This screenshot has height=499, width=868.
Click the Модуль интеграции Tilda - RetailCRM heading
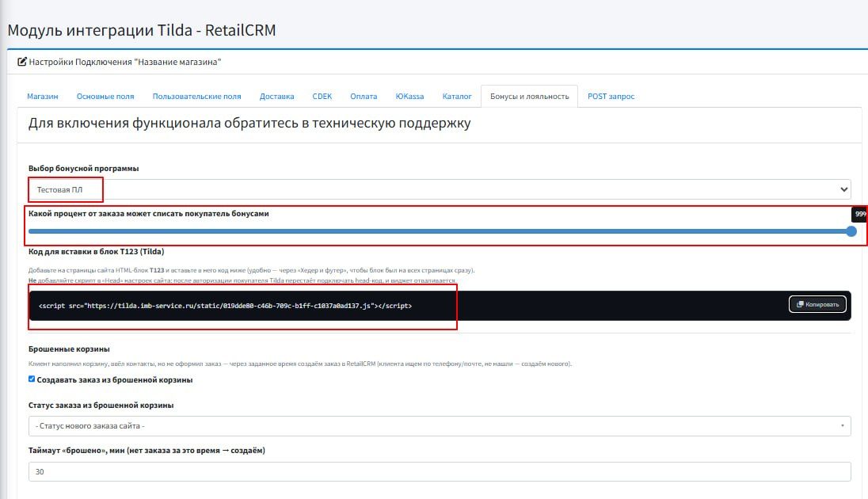[142, 30]
